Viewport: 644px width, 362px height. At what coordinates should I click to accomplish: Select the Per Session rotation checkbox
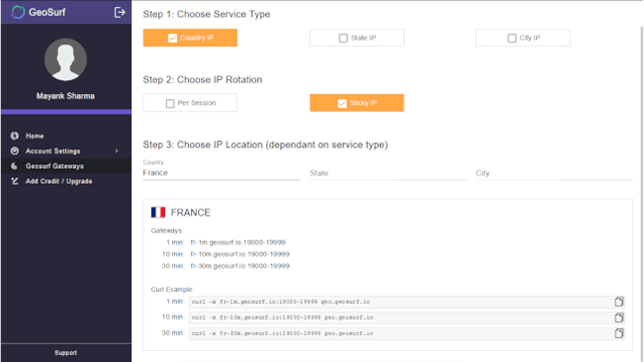click(170, 103)
